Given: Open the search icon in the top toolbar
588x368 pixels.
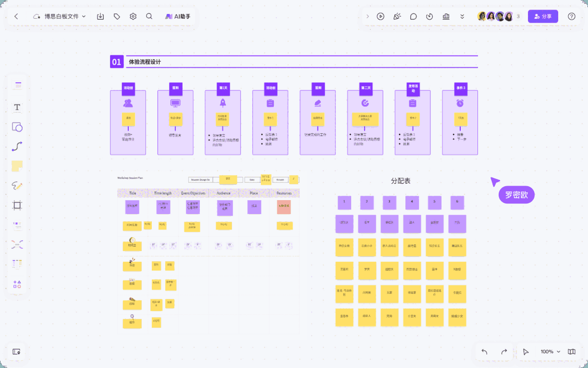Looking at the screenshot, I should (x=149, y=16).
